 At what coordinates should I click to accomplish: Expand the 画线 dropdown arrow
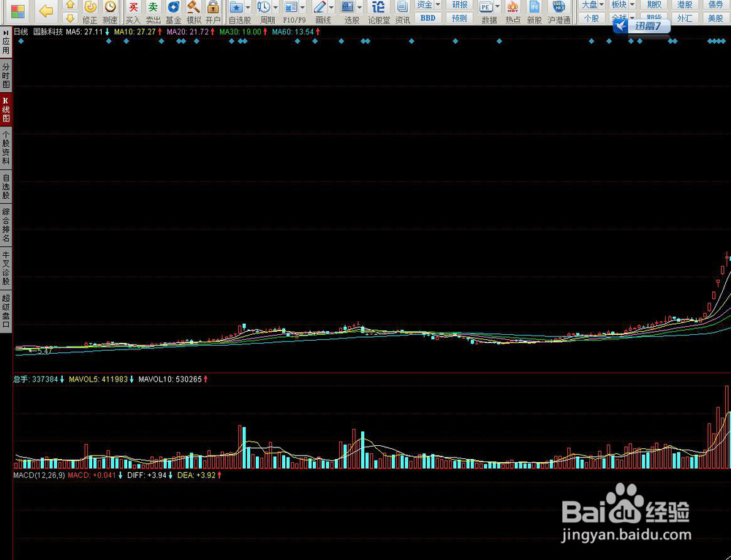pos(331,7)
